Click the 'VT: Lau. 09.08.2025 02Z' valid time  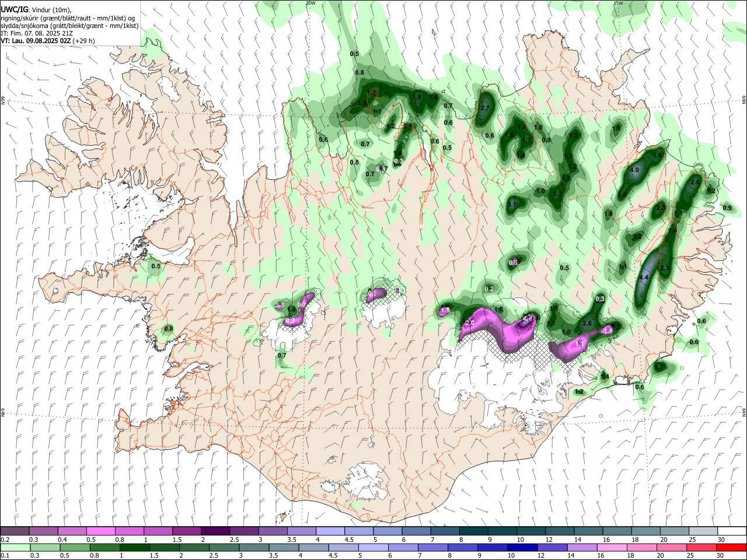coord(36,41)
